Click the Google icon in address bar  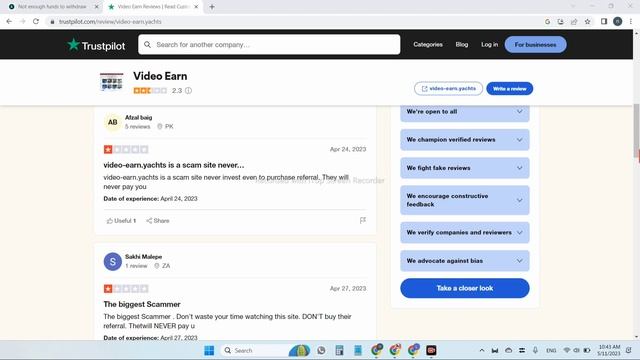tap(547, 22)
